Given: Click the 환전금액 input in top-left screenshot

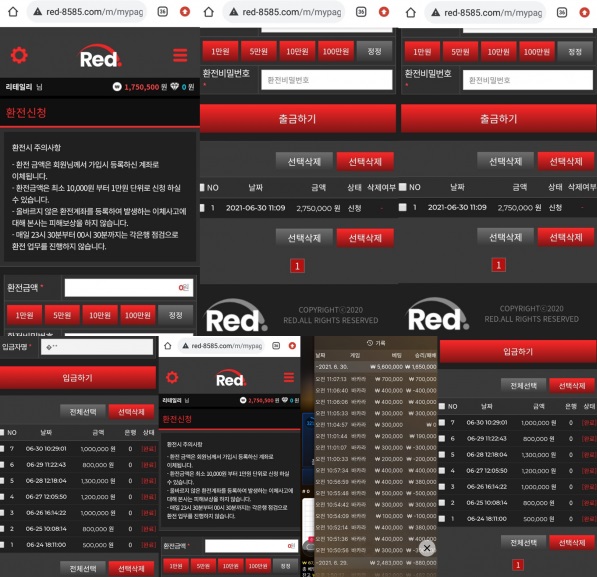Looking at the screenshot, I should 129,288.
